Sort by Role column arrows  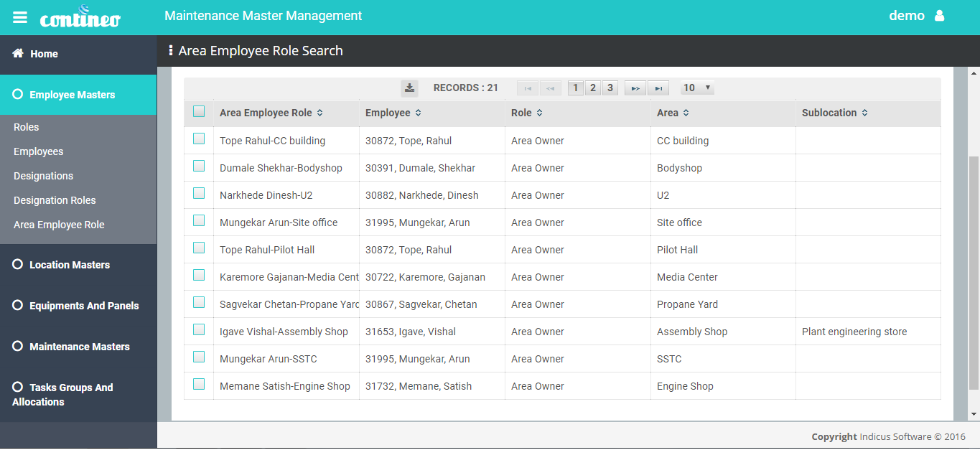[539, 113]
